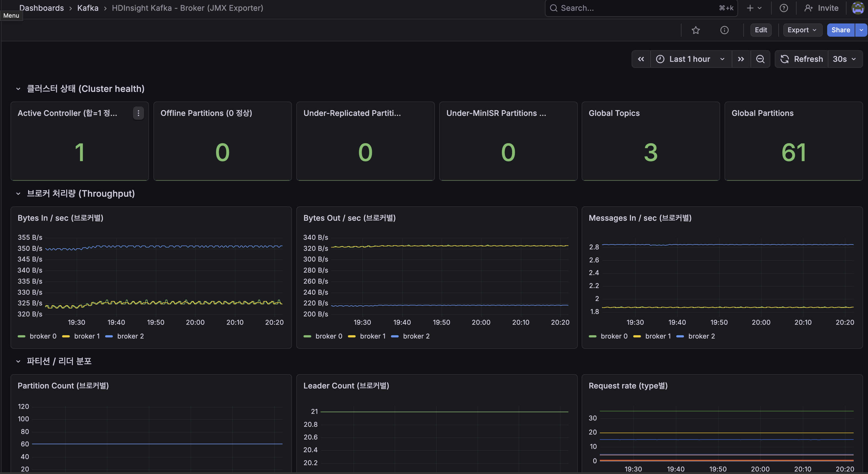Collapse the 파티션 / 리더 분포 row
Screen dimensions: 868x474
pyautogui.click(x=18, y=361)
